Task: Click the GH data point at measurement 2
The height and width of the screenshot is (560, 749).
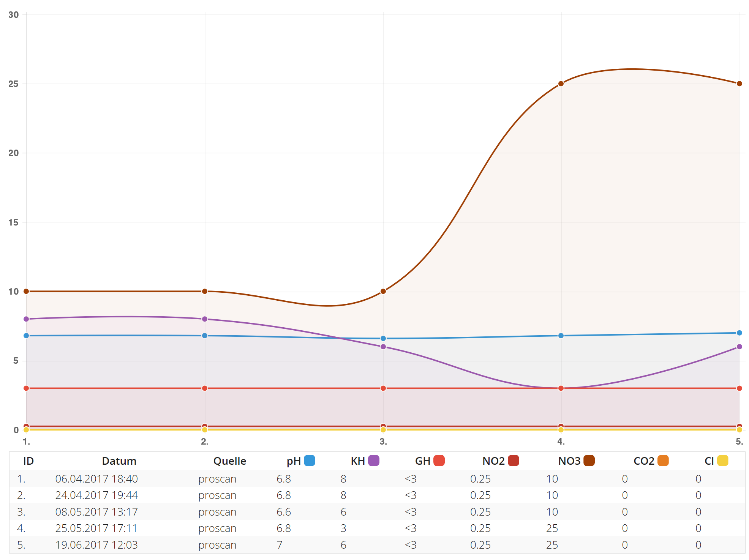Action: click(x=205, y=388)
